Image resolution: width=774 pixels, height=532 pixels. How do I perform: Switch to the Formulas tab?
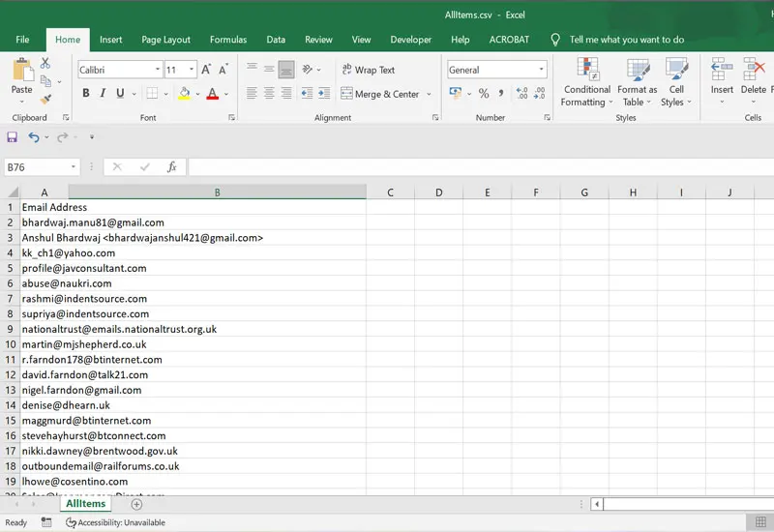coord(228,40)
